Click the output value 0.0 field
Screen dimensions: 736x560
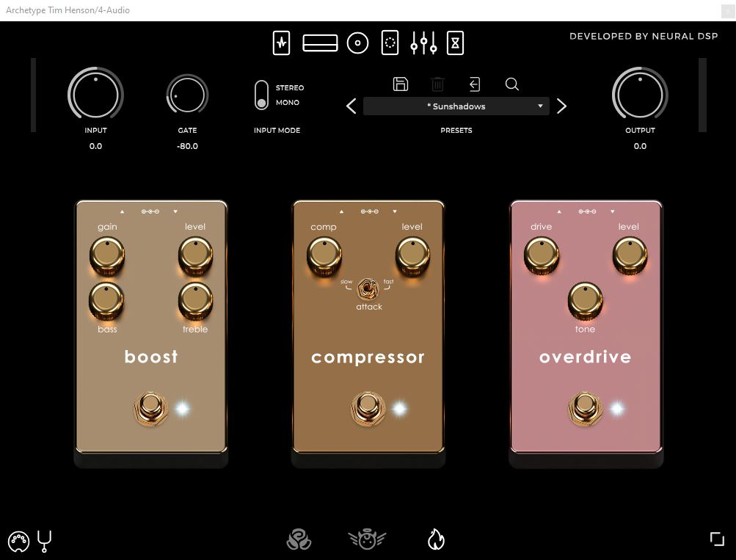640,146
